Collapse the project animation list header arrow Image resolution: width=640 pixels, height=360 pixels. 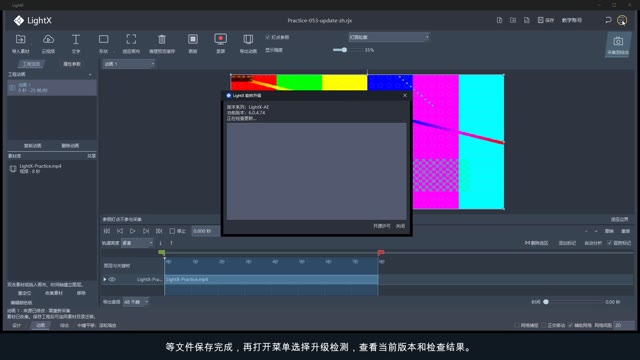pos(90,75)
